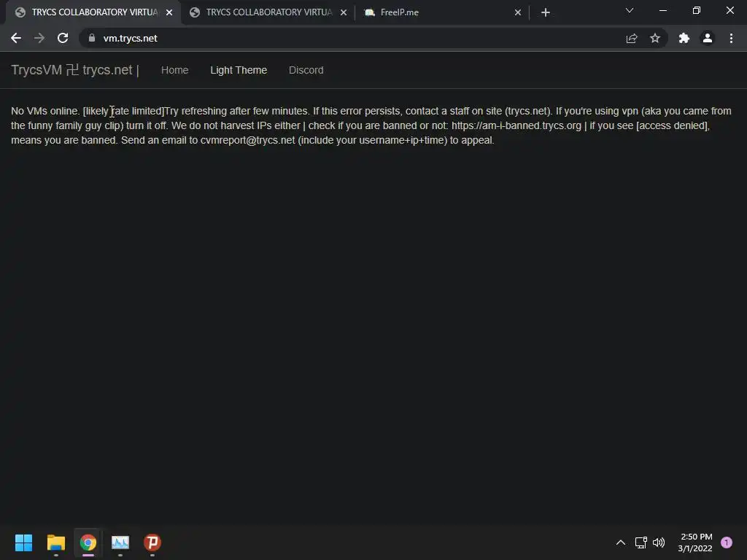Click the Chrome taskbar icon
The width and height of the screenshot is (747, 560).
[88, 542]
